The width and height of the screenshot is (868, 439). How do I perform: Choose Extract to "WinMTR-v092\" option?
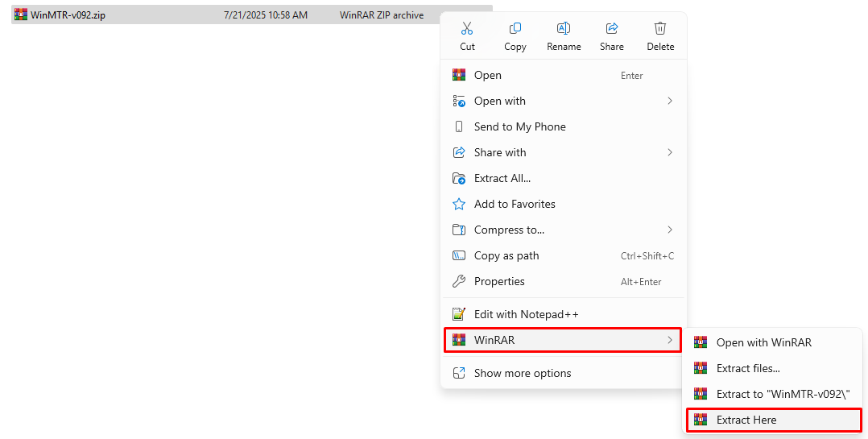[x=783, y=394]
